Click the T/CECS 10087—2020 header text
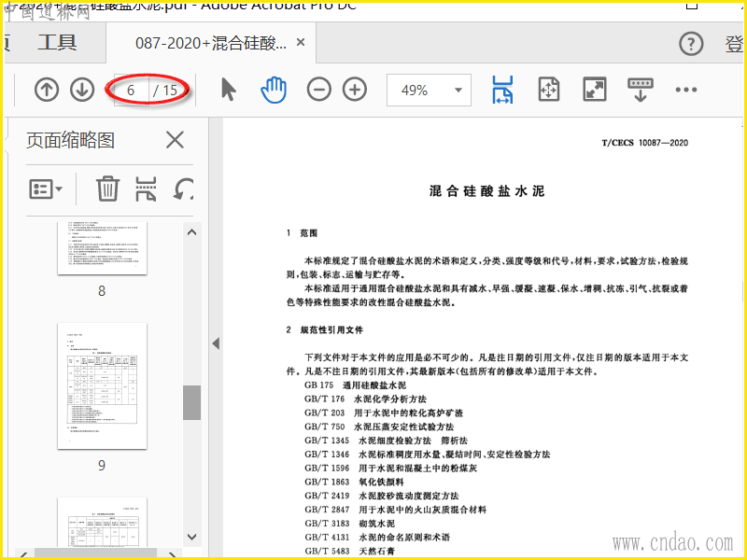 (645, 143)
